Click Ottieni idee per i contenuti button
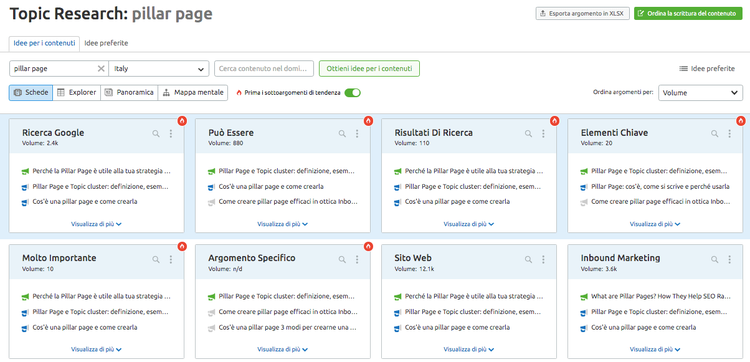This screenshot has height=362, width=750. pos(369,68)
